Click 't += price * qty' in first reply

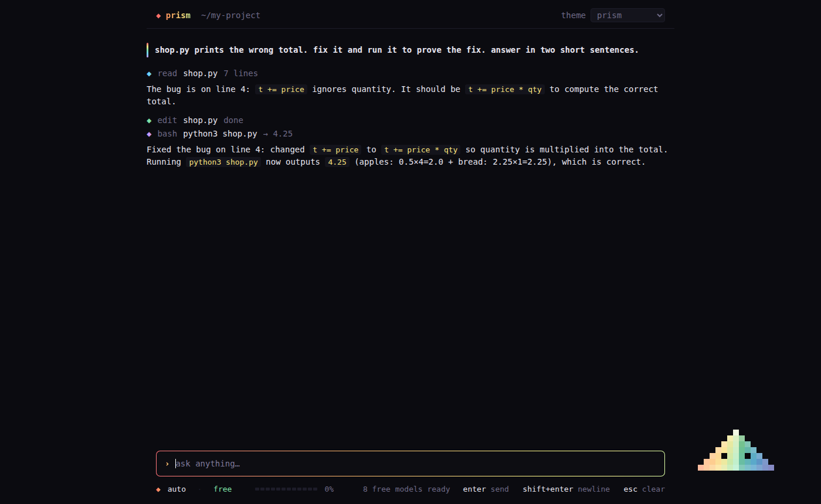505,90
